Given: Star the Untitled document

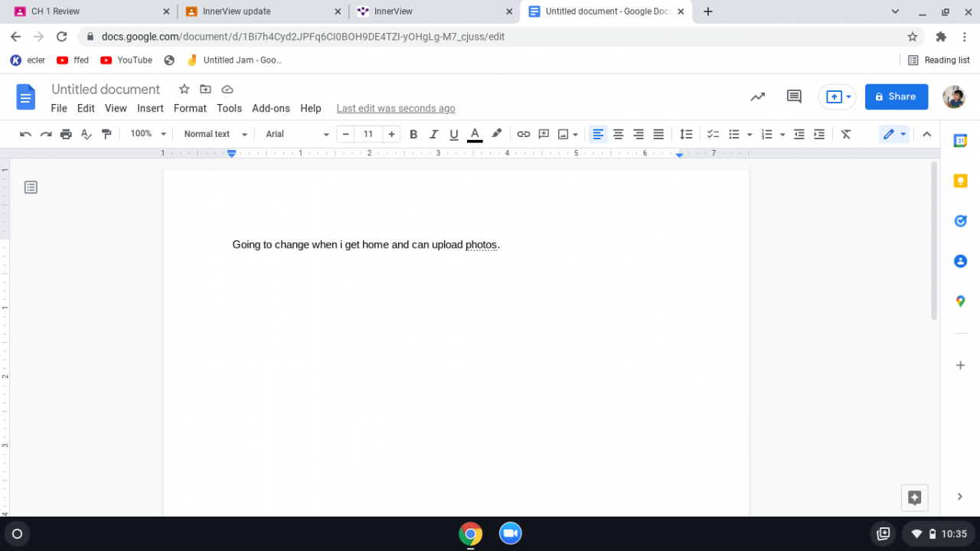Looking at the screenshot, I should [184, 89].
